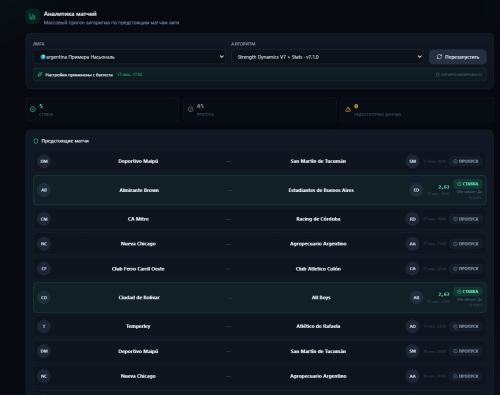Screen dimensions: 500x395
Task: Click the AB avatar for All Boys
Action: coord(416,298)
